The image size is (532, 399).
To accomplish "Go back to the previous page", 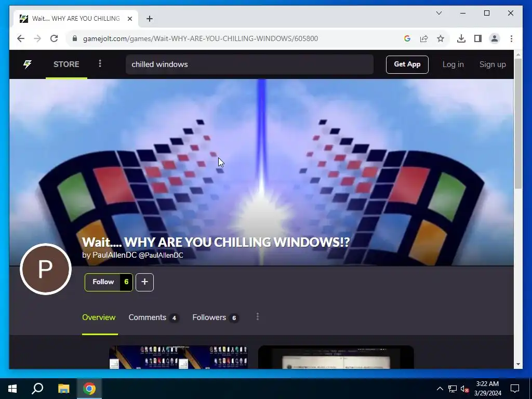I will click(x=21, y=38).
